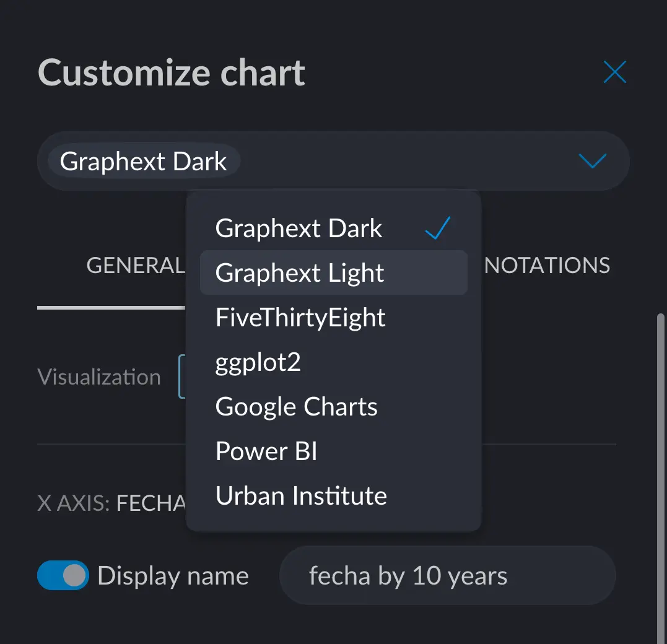Click the blue checkmark beside Graphext Dark

click(x=437, y=228)
